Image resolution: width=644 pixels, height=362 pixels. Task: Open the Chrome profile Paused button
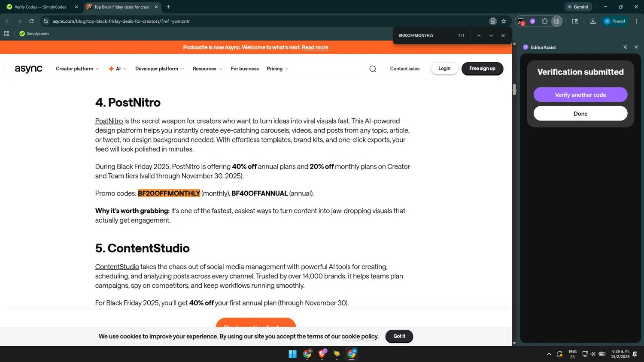pyautogui.click(x=615, y=21)
